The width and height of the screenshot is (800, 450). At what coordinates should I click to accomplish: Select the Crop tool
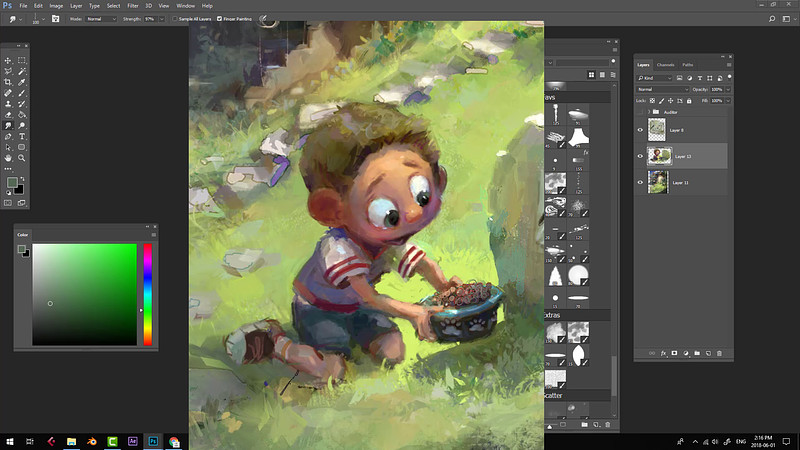point(8,82)
